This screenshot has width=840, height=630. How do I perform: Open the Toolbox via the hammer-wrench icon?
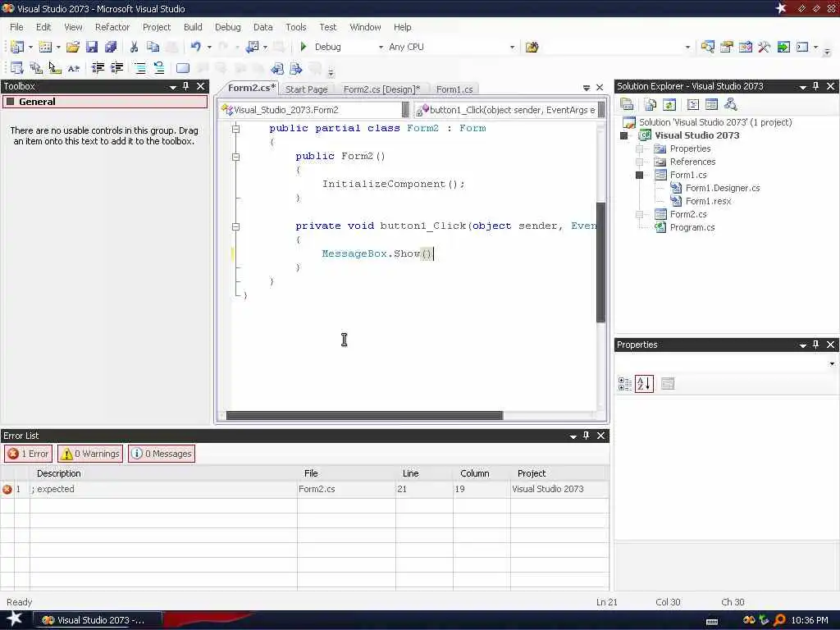pyautogui.click(x=764, y=47)
